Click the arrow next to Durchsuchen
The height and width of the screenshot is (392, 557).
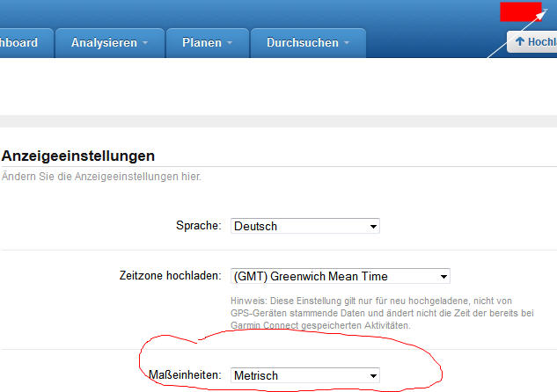[347, 43]
